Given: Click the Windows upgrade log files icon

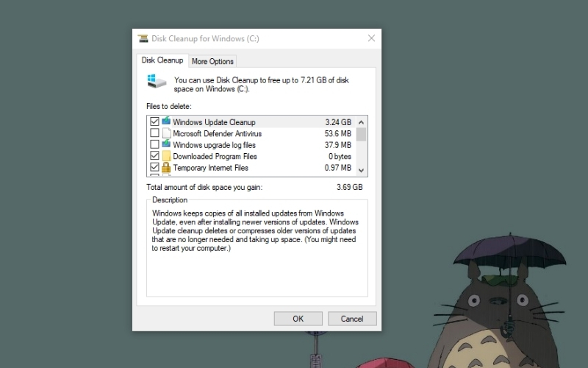Looking at the screenshot, I should tap(166, 145).
